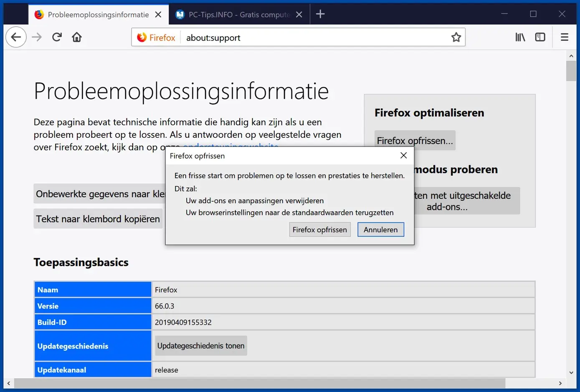Click the Versie row header cell
This screenshot has width=580, height=392.
click(93, 306)
